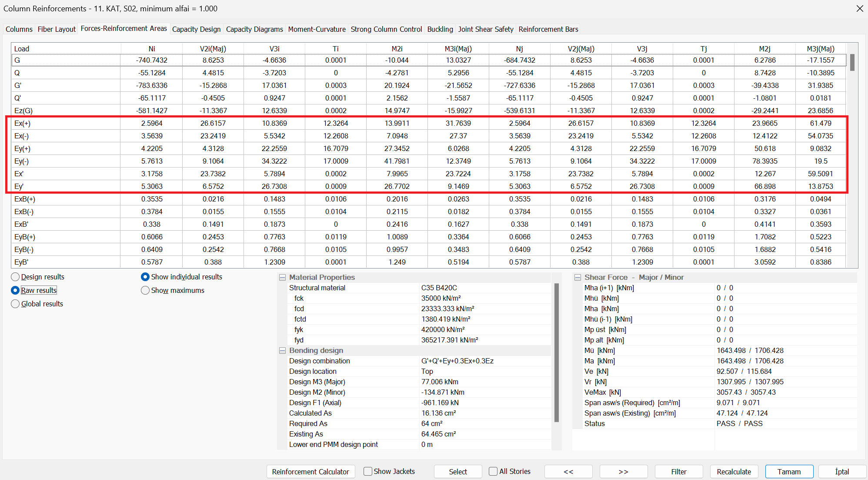The width and height of the screenshot is (868, 480).
Task: Go to next column with >> button
Action: point(623,472)
